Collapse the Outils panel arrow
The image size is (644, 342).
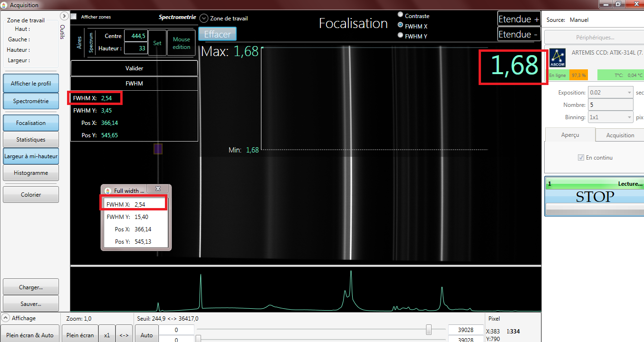tap(64, 16)
